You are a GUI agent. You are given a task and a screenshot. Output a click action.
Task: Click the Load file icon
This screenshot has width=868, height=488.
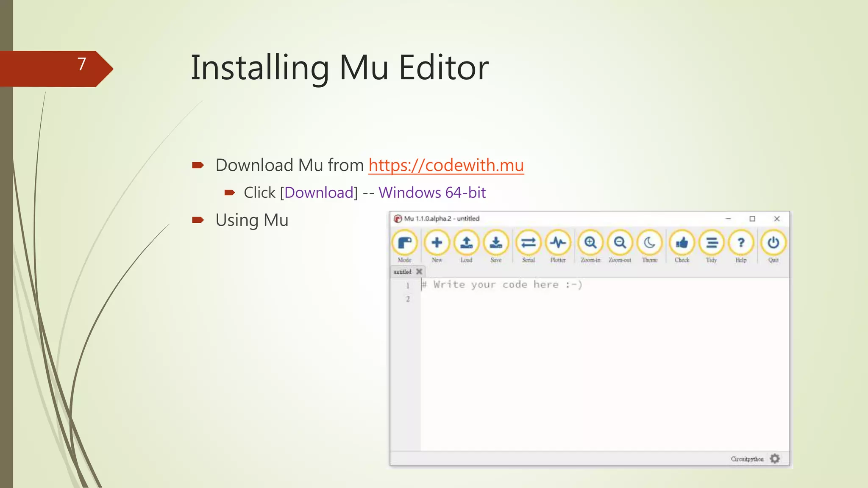(466, 247)
